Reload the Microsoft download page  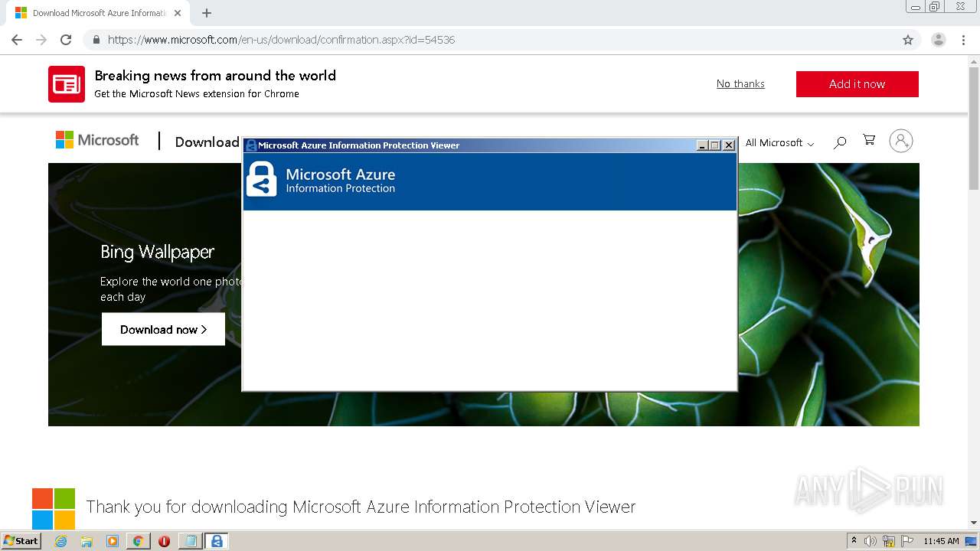[x=66, y=40]
